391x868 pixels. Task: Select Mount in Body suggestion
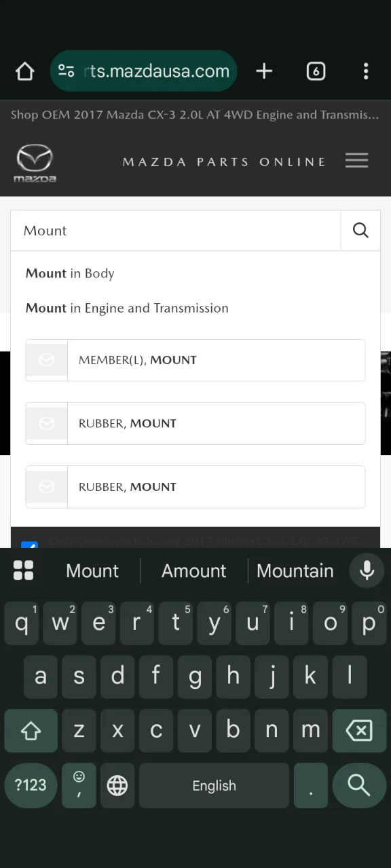click(70, 273)
